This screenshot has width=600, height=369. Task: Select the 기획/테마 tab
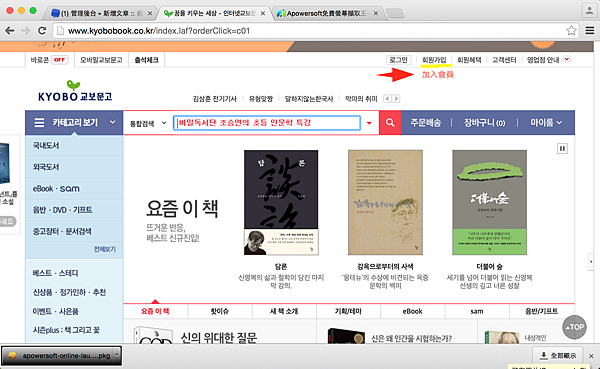point(348,311)
